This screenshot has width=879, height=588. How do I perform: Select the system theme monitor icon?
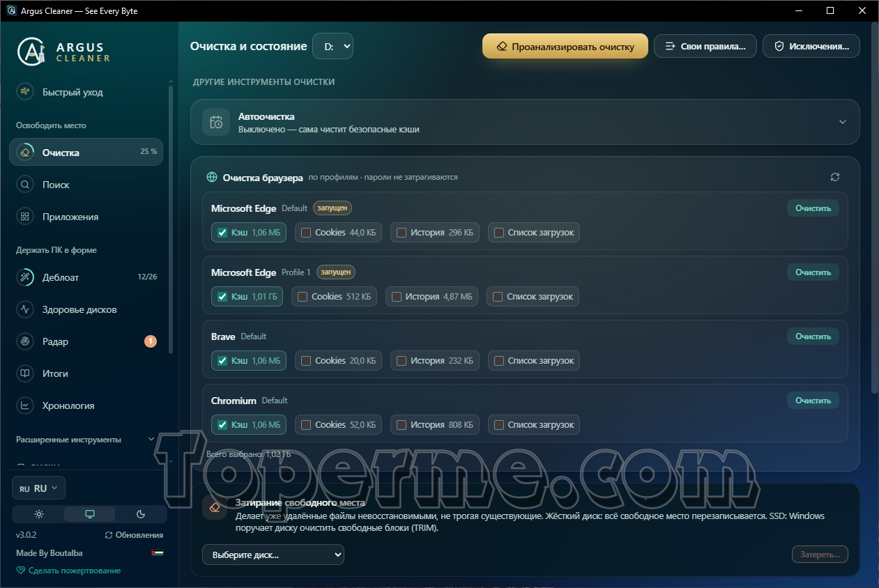90,514
